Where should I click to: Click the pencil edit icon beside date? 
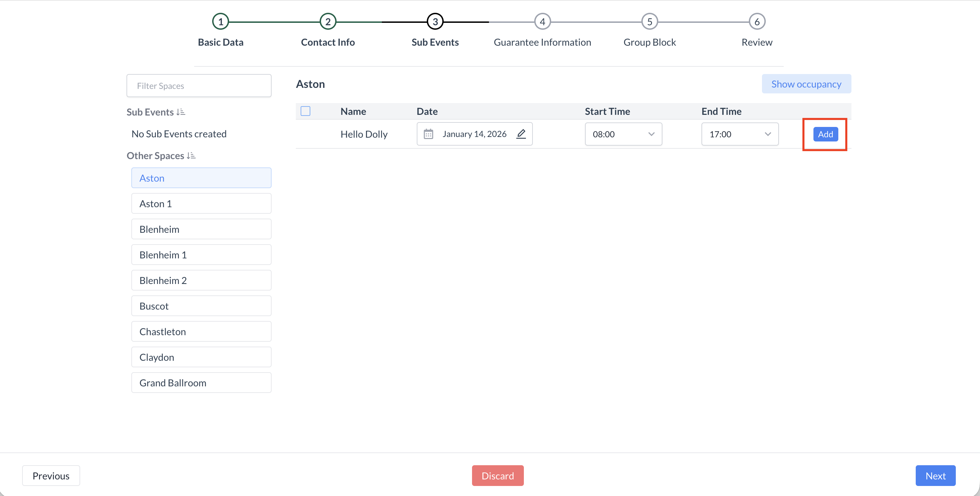521,134
